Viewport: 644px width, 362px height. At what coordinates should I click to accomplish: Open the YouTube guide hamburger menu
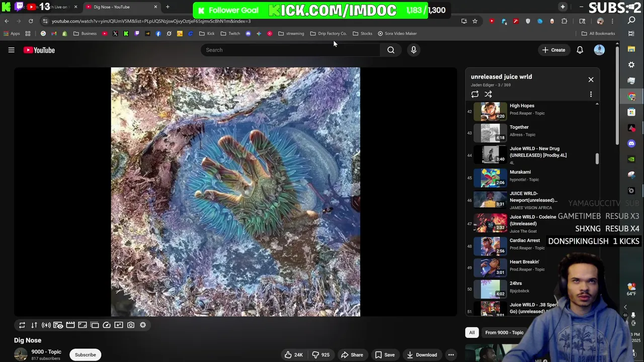click(x=11, y=50)
